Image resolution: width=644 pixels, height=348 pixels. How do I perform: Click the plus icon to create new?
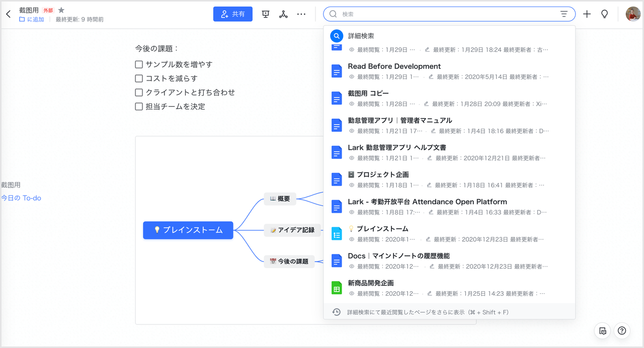click(x=587, y=14)
